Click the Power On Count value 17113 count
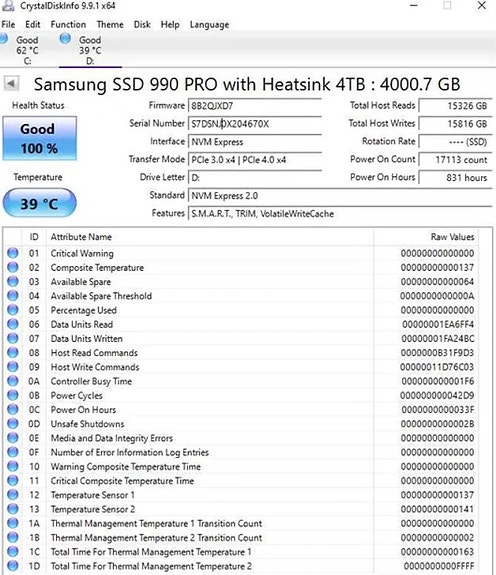This screenshot has width=496, height=575. pyautogui.click(x=455, y=160)
